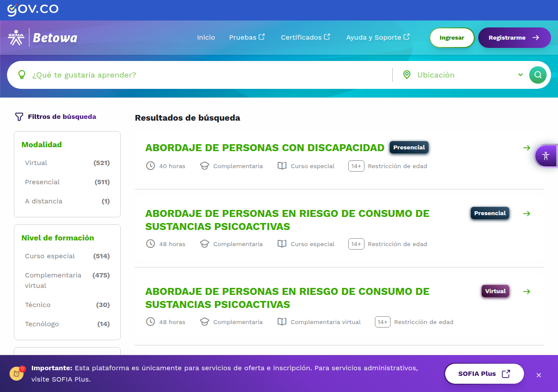Focus the '¿Qué te gustaría aprender?' search field

click(x=209, y=75)
